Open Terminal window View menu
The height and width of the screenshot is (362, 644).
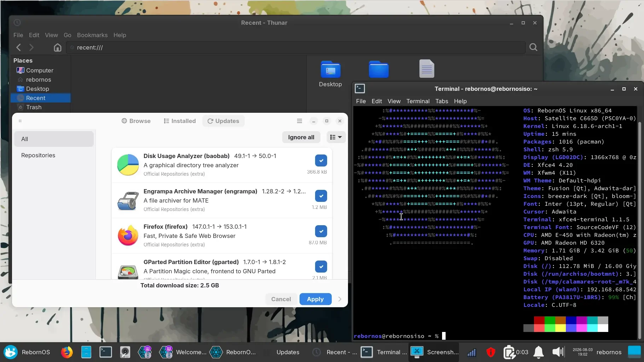394,101
